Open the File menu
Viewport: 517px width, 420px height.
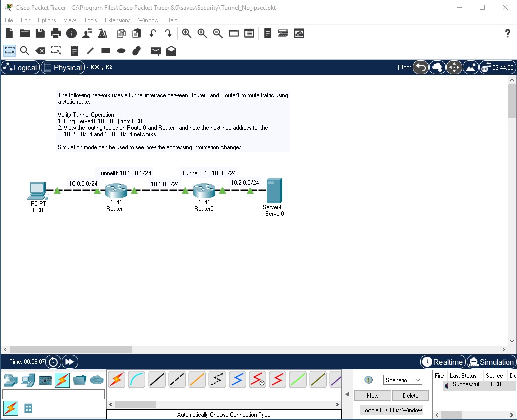tap(9, 20)
